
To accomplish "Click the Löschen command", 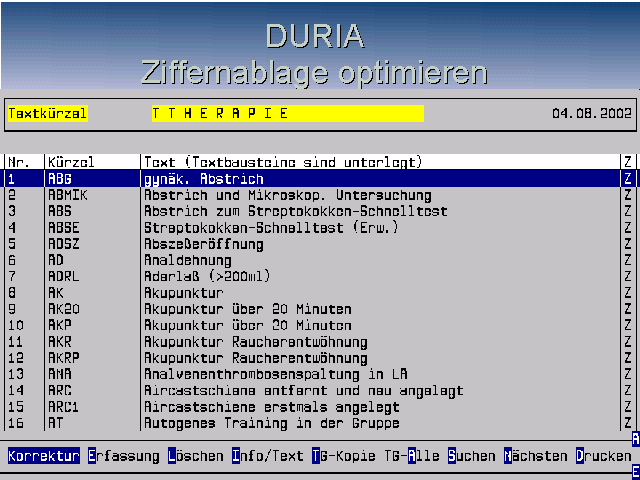I will point(196,456).
